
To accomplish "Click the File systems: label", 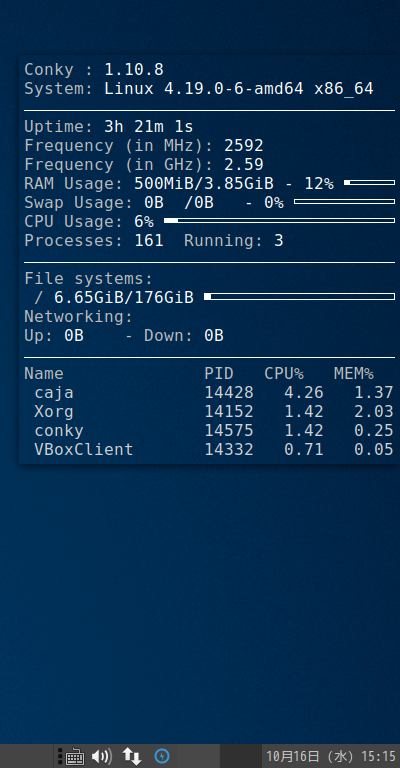I will point(89,279).
